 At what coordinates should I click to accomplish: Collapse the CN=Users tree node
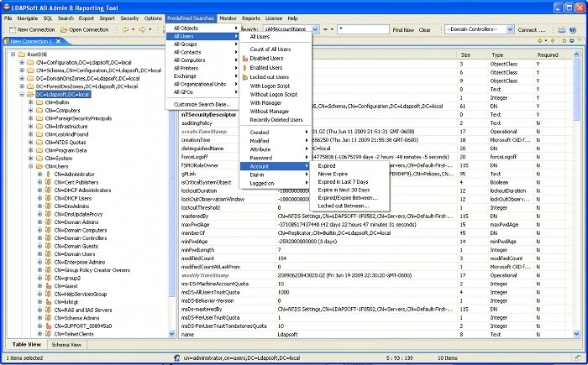31,166
